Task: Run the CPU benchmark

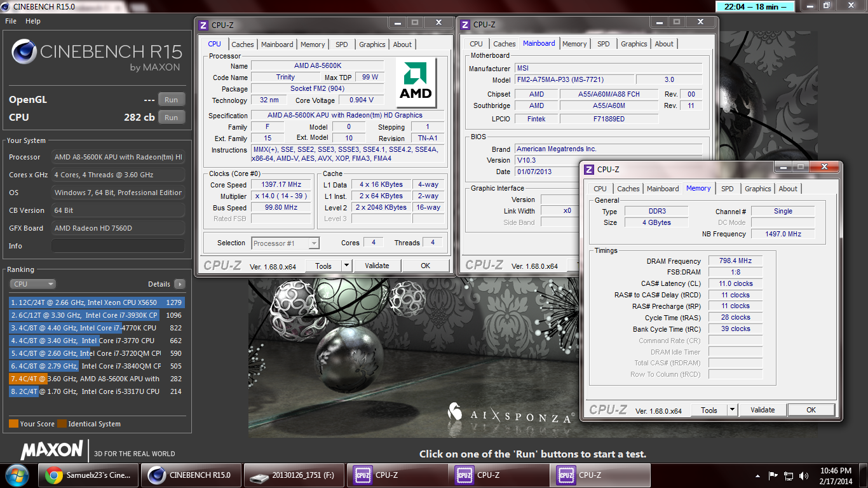Action: tap(172, 118)
